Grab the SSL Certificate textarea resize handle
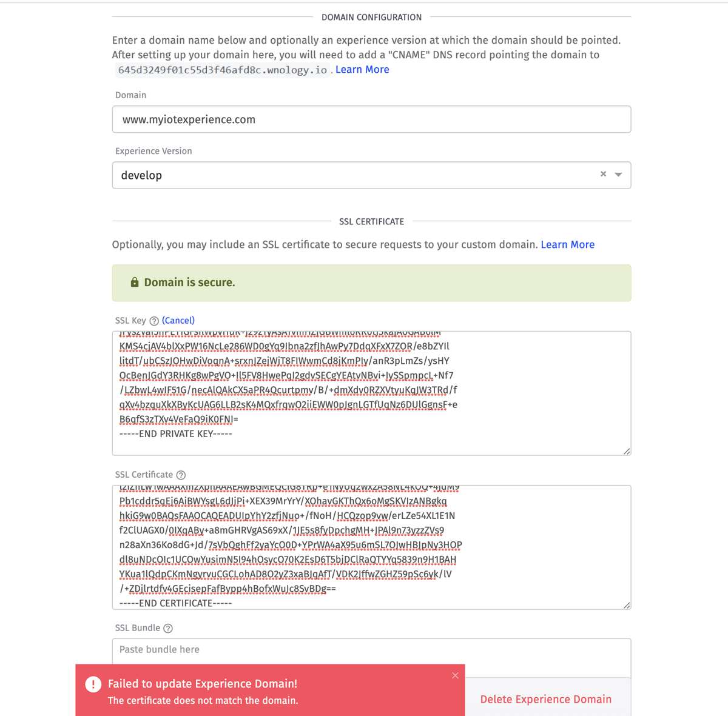This screenshot has width=728, height=716. click(627, 605)
